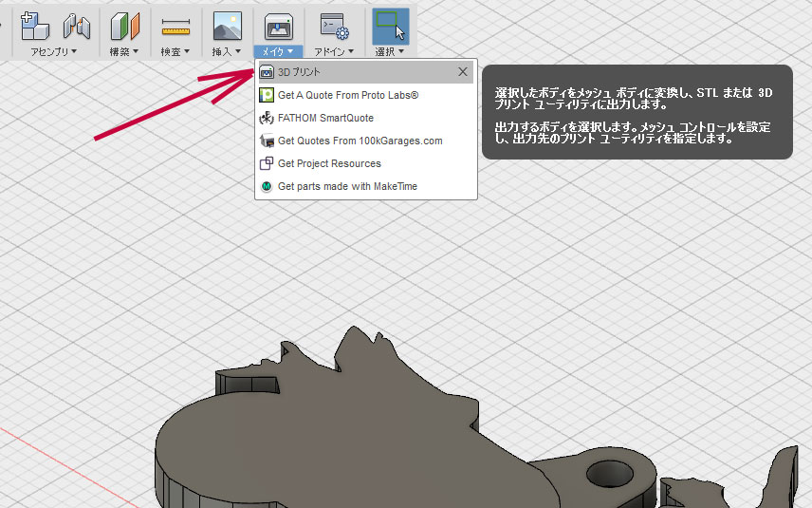Screen dimensions: 812x508
Task: Select Get A Quote From Proto Labs
Action: [347, 95]
